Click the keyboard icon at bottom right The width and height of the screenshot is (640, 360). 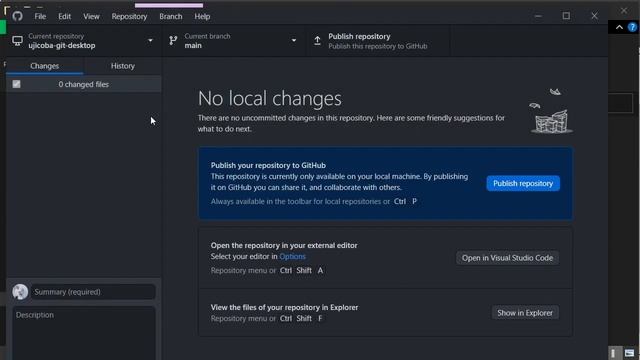point(629,353)
